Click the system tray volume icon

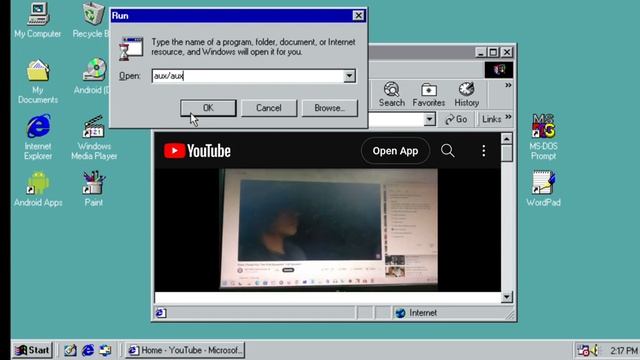[595, 350]
